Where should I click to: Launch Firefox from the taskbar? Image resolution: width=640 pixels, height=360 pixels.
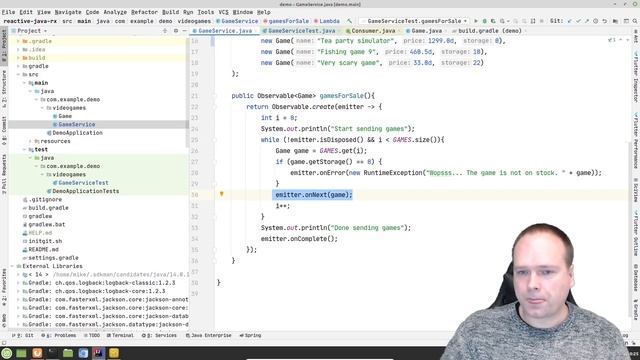point(37,353)
